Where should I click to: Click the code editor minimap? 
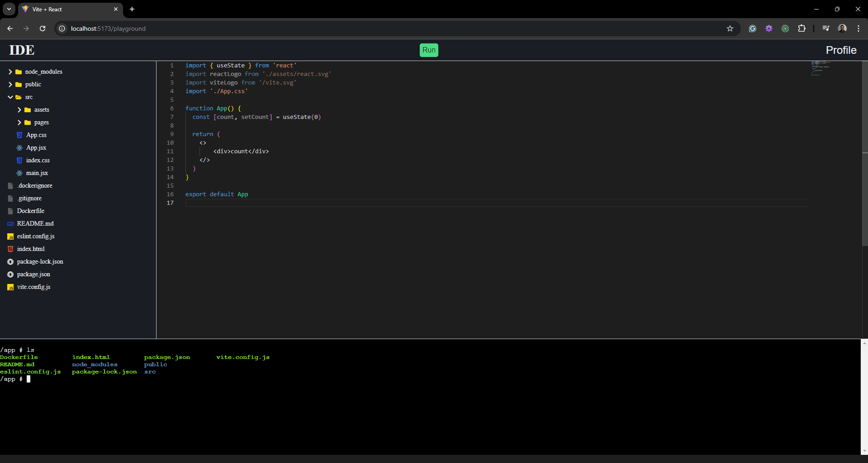tap(821, 68)
